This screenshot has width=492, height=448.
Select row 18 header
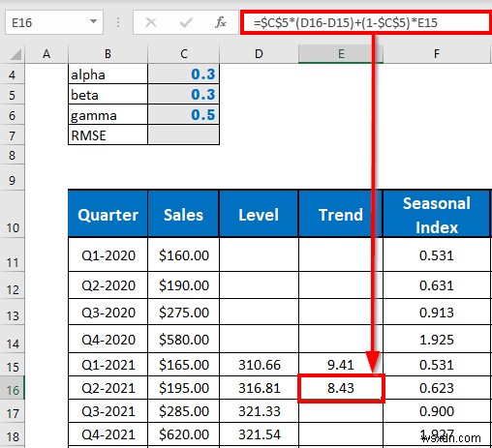click(12, 434)
